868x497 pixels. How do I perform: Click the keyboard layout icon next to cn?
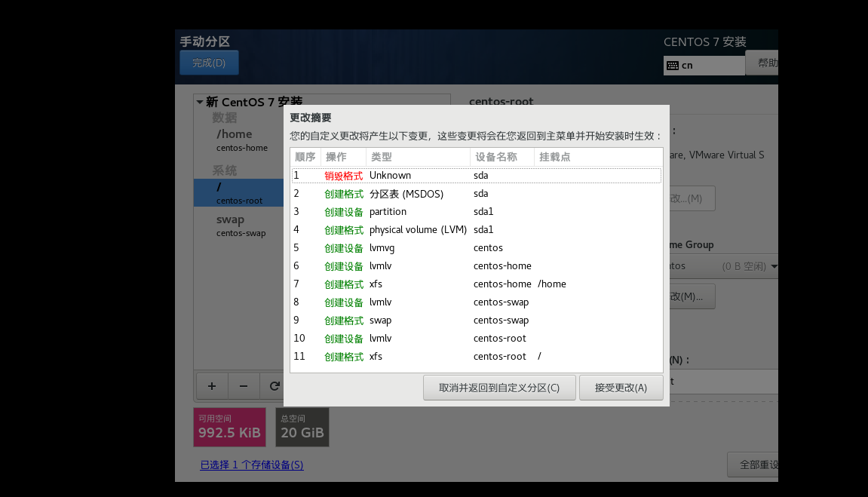[673, 66]
